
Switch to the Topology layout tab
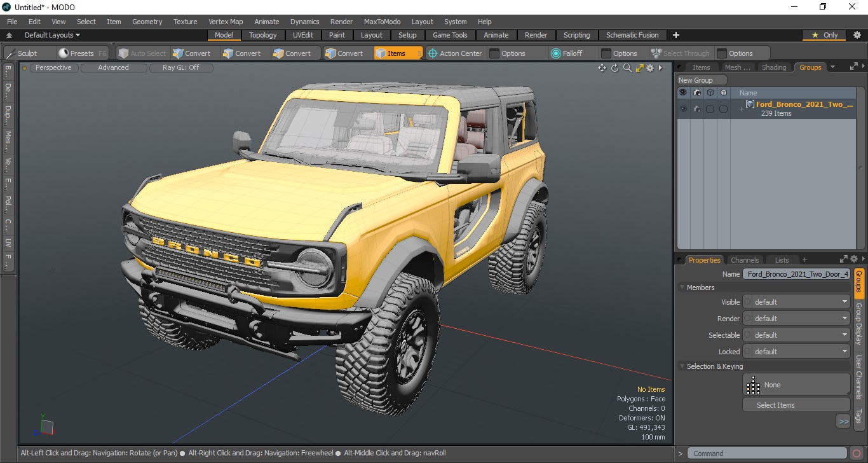click(262, 35)
